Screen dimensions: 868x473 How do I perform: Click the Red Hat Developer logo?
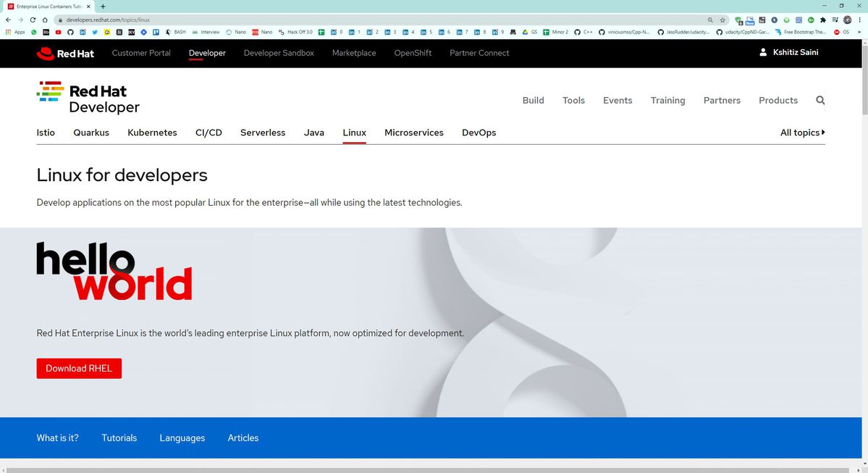pos(88,98)
